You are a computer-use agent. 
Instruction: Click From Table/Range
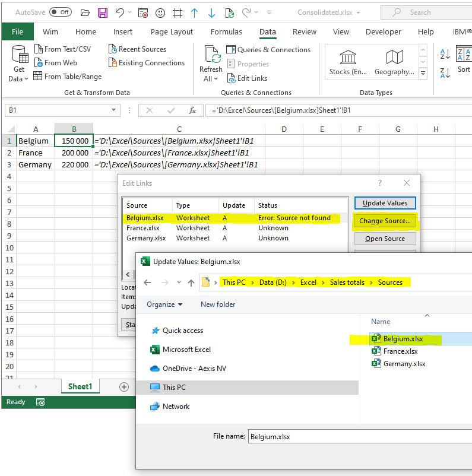(x=68, y=76)
